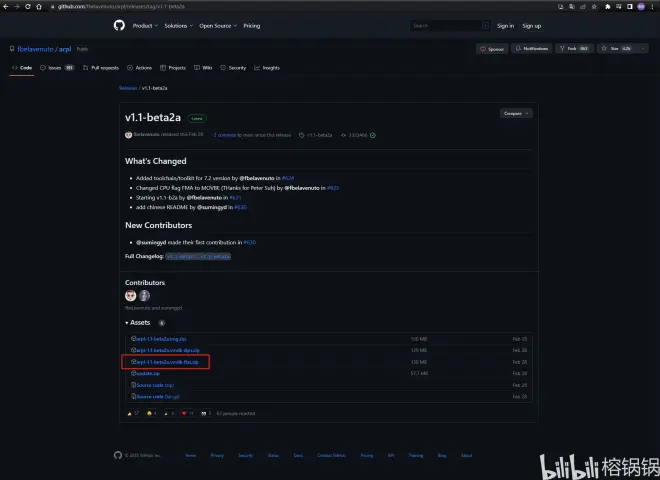660x480 pixels.
Task: Click Sign up
Action: pos(532,26)
